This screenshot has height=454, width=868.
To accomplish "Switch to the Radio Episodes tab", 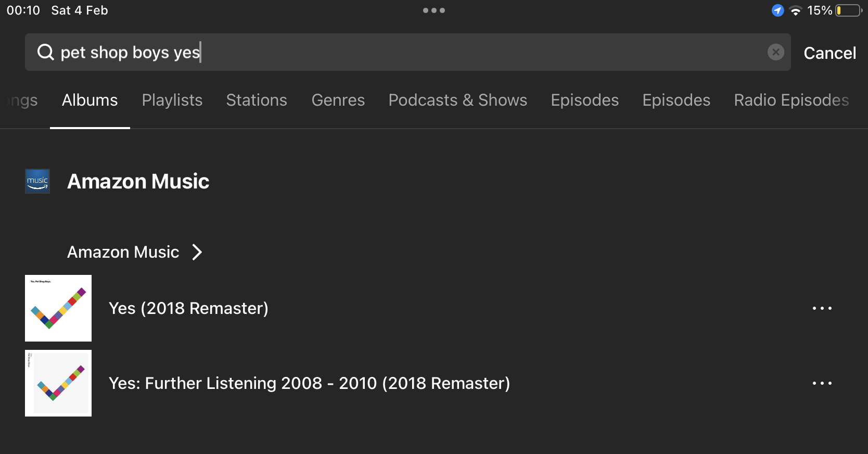I will (x=792, y=100).
